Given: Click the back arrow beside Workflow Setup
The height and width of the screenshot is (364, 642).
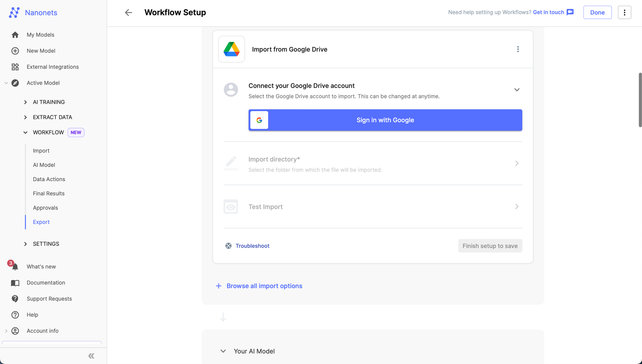Looking at the screenshot, I should coord(128,12).
